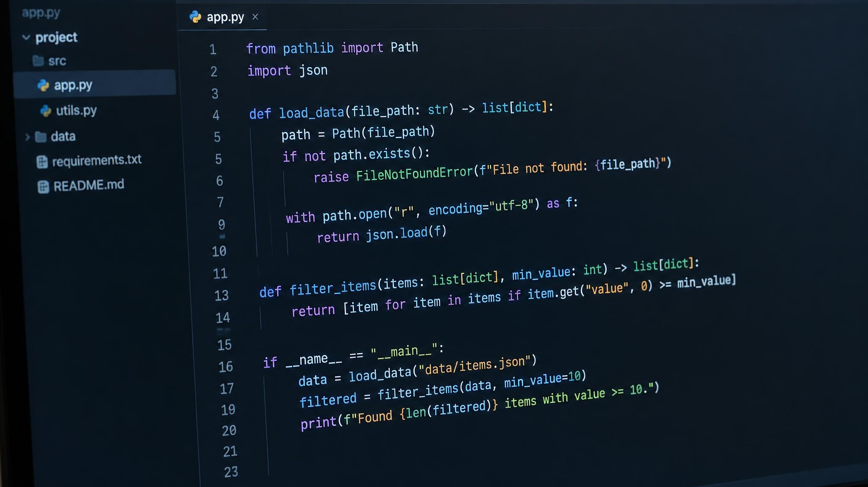
Task: Click 'Path(file_path)' on the assignment line
Action: click(383, 132)
